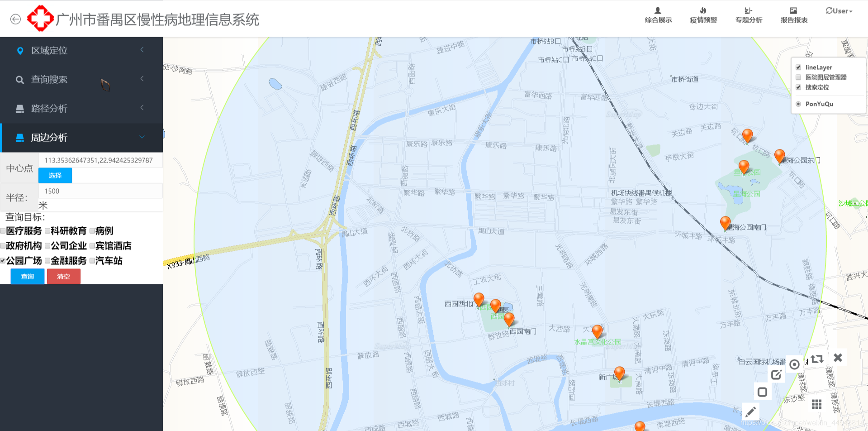Image resolution: width=868 pixels, height=431 pixels.
Task: Select the PonYuQu base layer radio
Action: coord(798,104)
